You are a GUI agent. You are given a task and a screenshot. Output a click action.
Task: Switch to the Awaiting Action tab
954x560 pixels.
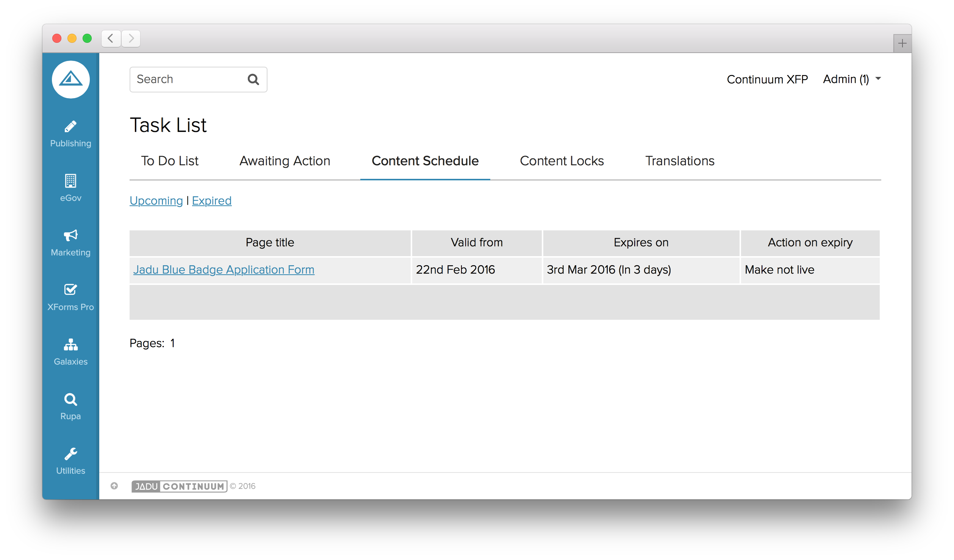coord(285,161)
